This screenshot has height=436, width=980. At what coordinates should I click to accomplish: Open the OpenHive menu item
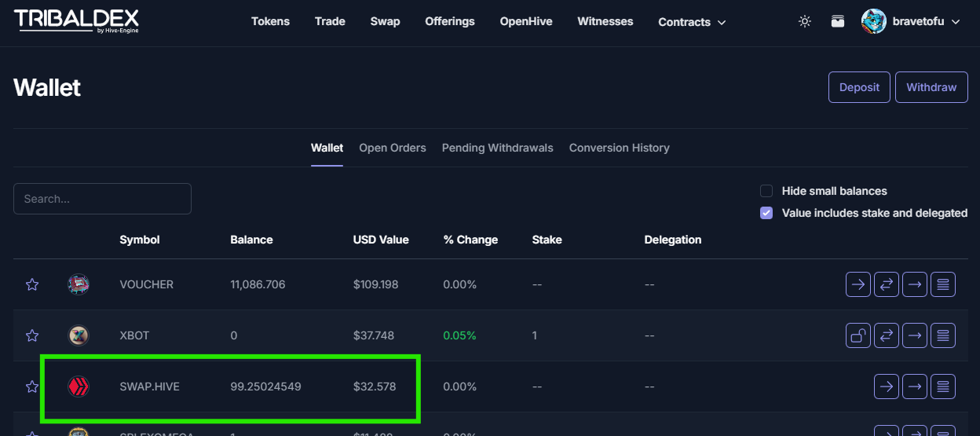526,21
